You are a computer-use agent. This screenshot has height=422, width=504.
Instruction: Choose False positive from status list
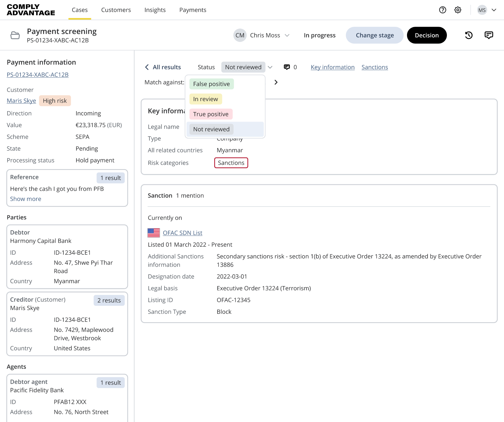(x=211, y=84)
